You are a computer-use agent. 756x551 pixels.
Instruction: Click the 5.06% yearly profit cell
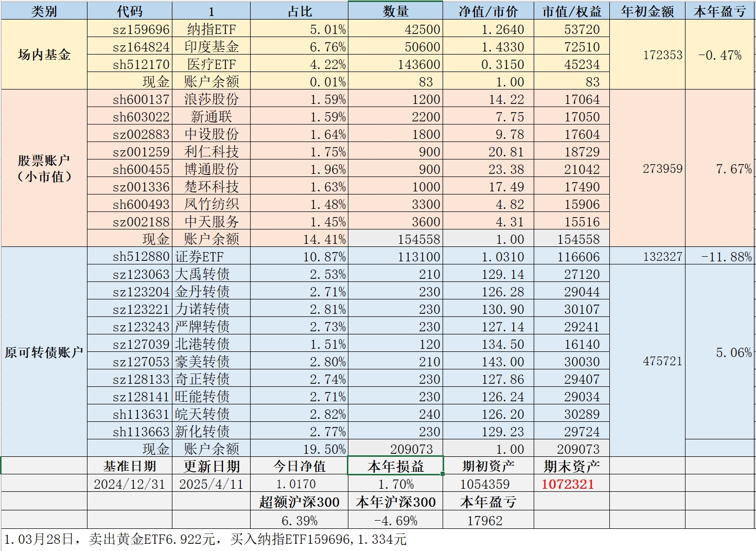pyautogui.click(x=720, y=352)
